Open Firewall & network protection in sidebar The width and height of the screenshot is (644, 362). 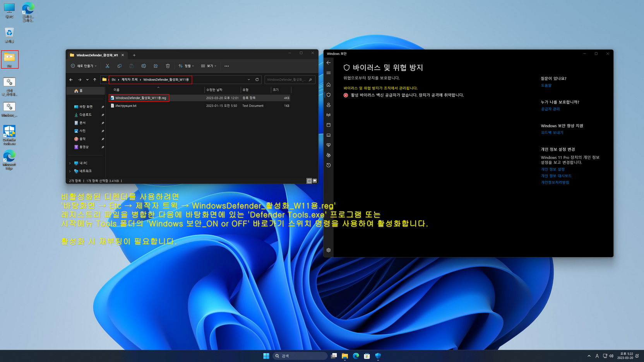[x=329, y=115]
